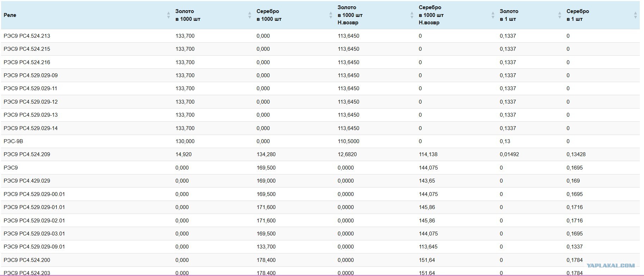
Task: Pick relay name РЭС9 РС4.529.029-14
Action: [x=31, y=128]
